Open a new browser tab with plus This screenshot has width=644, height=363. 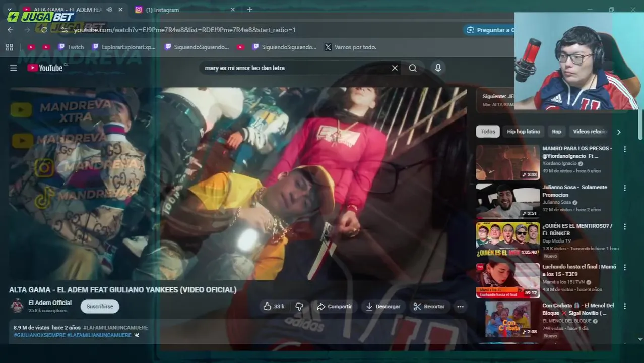[x=249, y=10]
